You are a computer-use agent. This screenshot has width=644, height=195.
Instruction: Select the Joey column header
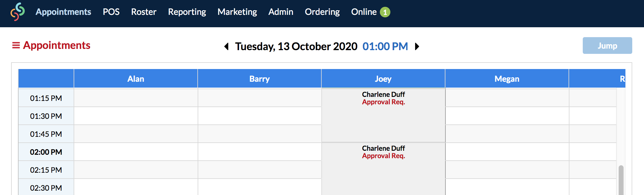tap(383, 79)
